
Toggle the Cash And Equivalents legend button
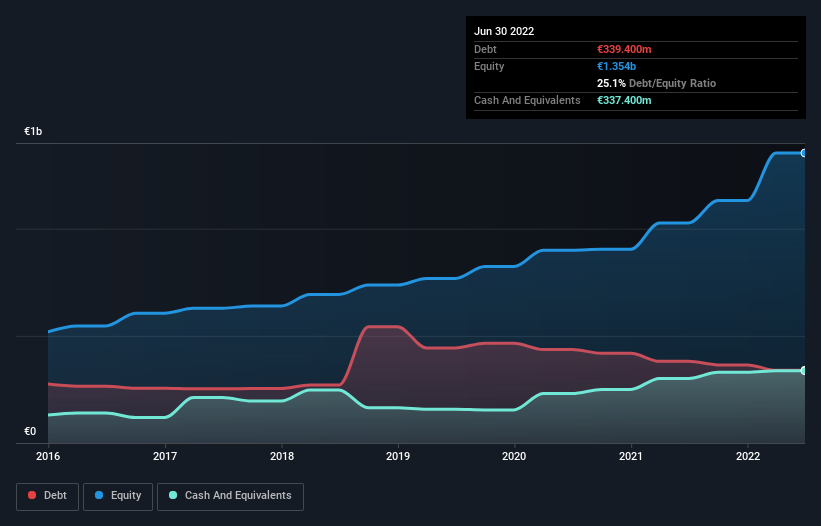[x=230, y=496]
